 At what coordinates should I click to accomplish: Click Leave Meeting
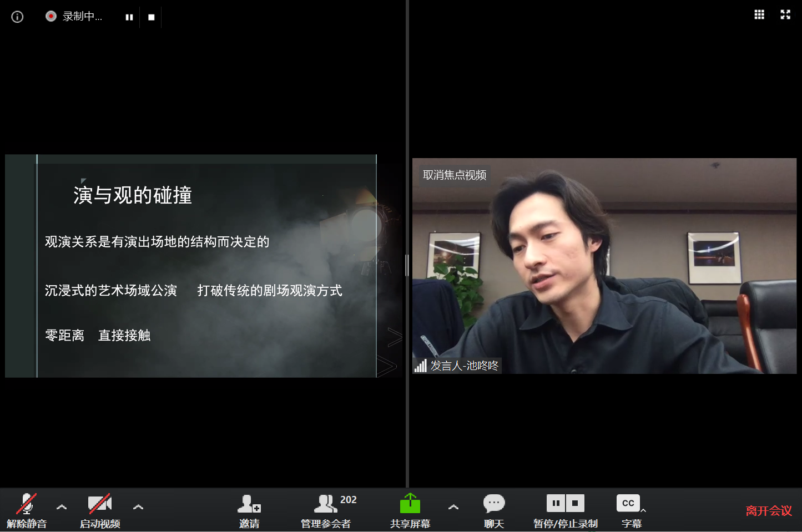769,511
